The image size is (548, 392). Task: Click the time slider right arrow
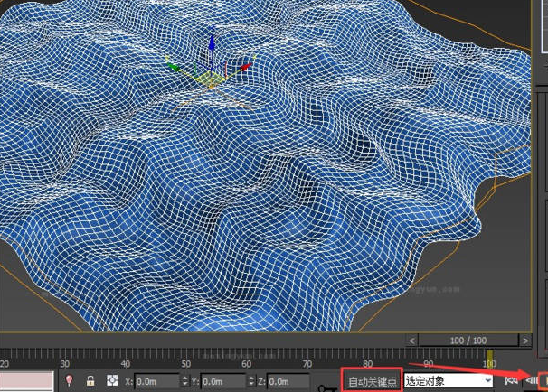click(525, 341)
